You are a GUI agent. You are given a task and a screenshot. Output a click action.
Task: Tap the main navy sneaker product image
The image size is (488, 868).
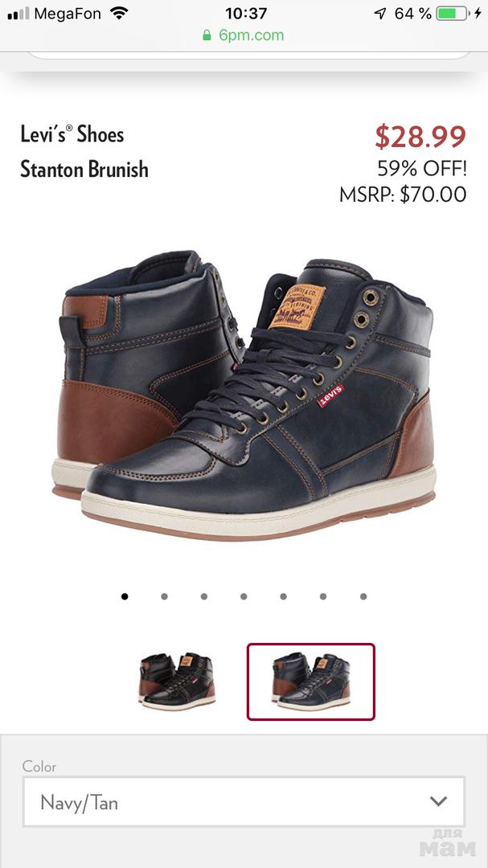(244, 394)
